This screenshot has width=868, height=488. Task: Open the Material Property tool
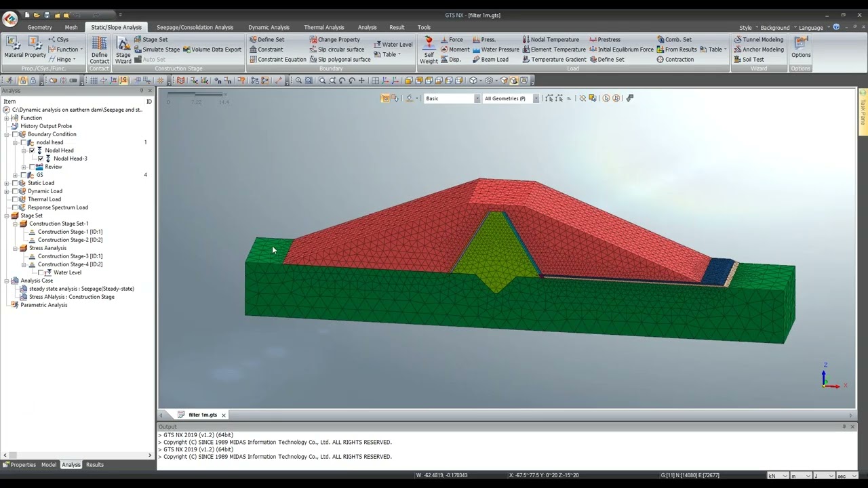(x=24, y=48)
